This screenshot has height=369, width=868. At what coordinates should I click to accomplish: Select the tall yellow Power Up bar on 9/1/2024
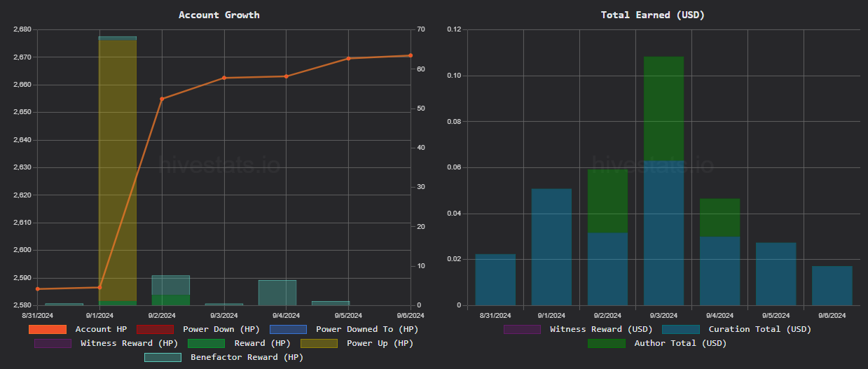coord(118,170)
